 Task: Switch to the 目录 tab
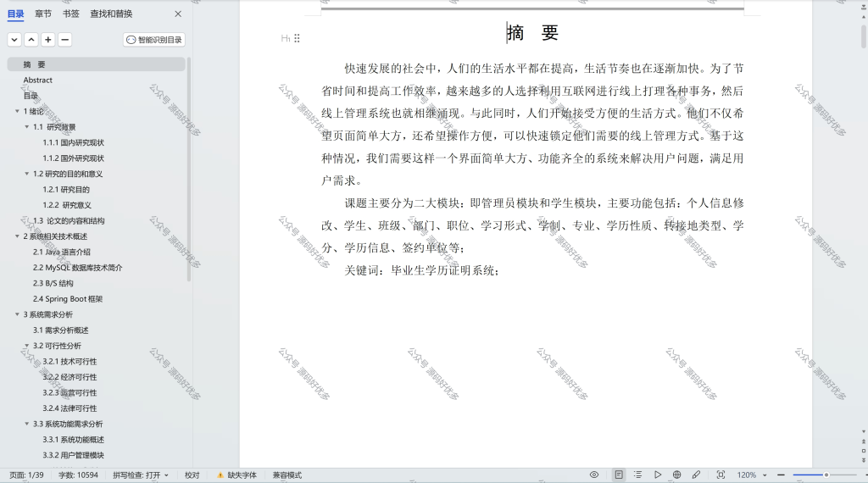point(15,14)
